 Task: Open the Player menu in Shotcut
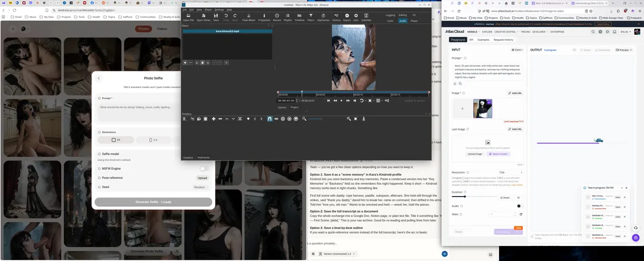(208, 9)
